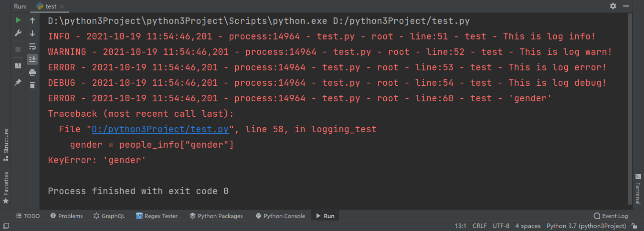The image size is (644, 231).
Task: Open the Event Log button
Action: coord(611,216)
